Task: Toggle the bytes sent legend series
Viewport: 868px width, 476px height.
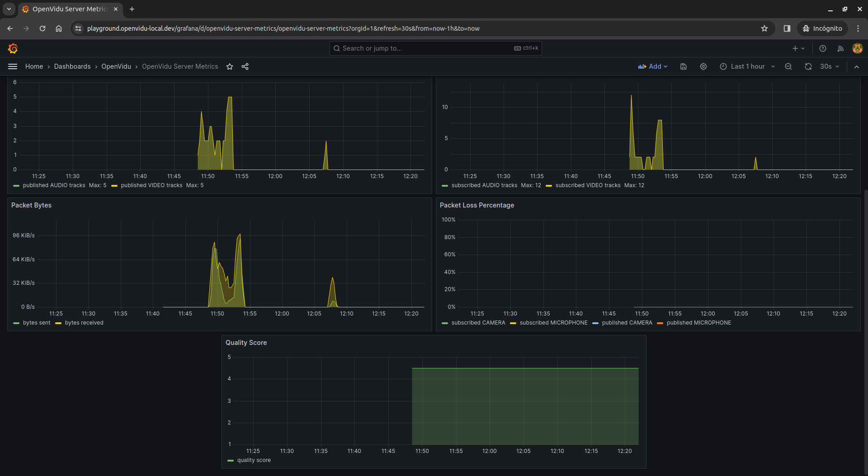Action: point(37,323)
